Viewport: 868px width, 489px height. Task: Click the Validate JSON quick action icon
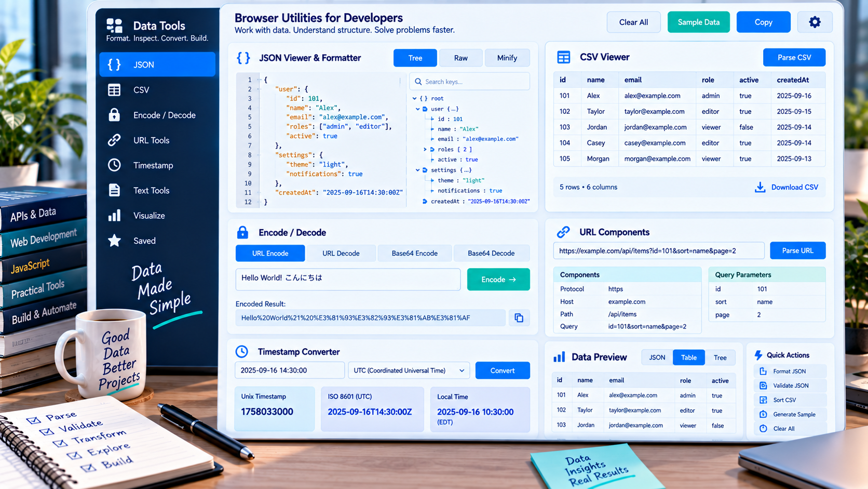coord(763,386)
